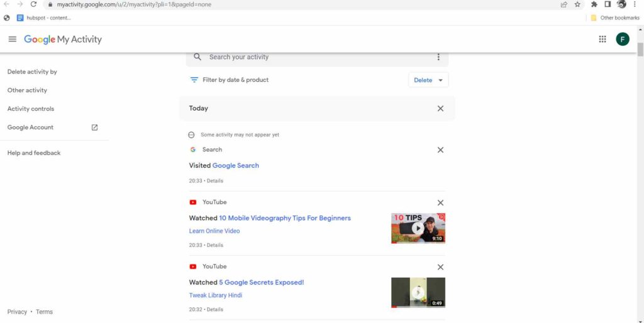The image size is (644, 323).
Task: Click the Some activity may not appear icon
Action: tap(191, 135)
